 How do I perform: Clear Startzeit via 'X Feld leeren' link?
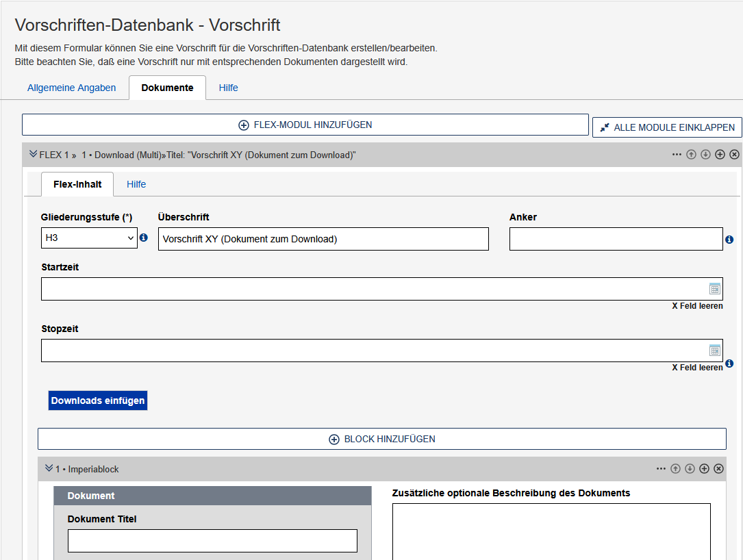[698, 306]
